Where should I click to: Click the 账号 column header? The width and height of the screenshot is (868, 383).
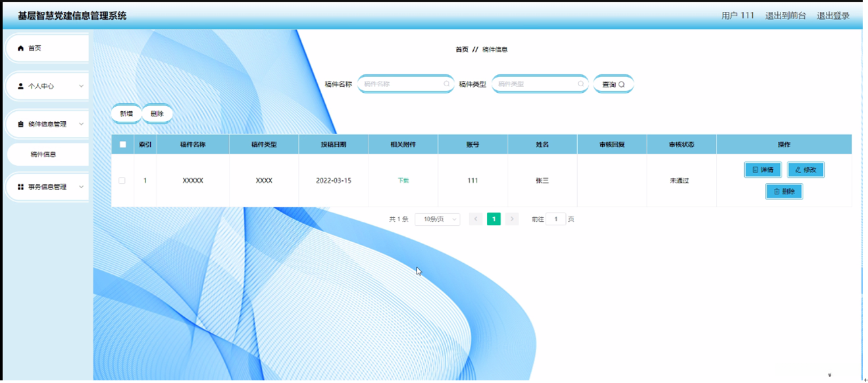(472, 145)
